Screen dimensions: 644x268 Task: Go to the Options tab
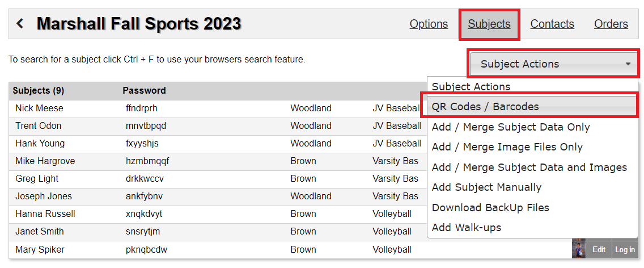[x=429, y=24]
